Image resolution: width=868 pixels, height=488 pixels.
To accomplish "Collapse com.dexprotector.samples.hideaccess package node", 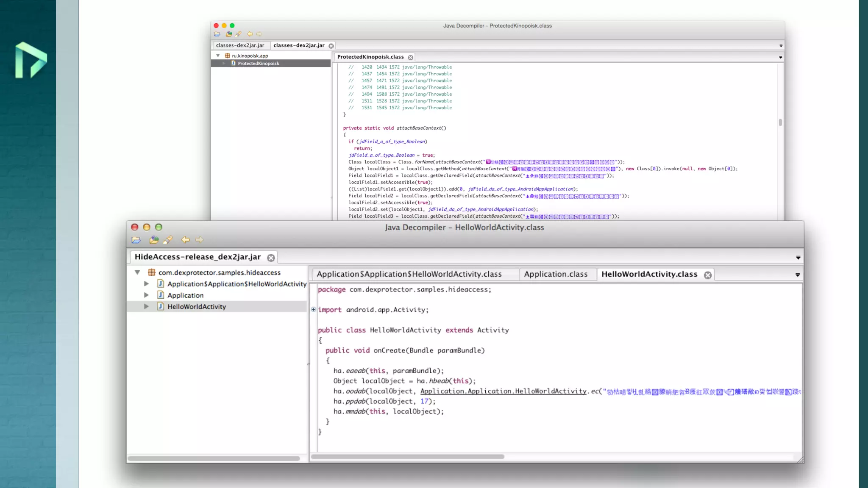I will pos(137,272).
